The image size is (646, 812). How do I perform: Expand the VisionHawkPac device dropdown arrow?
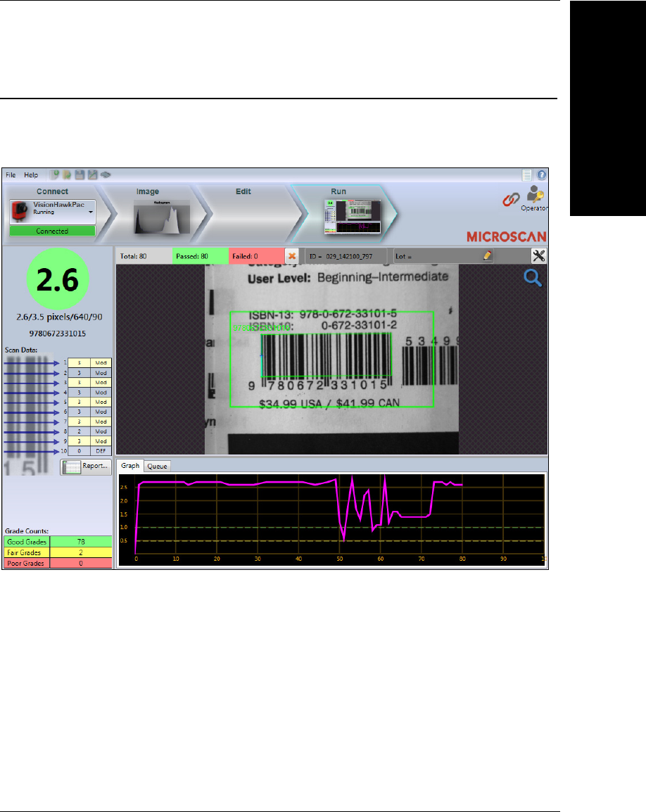click(x=91, y=212)
